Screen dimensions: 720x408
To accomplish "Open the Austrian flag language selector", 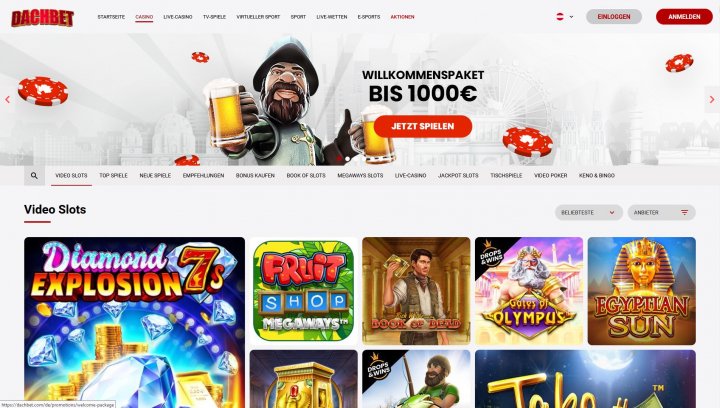I will click(x=565, y=17).
